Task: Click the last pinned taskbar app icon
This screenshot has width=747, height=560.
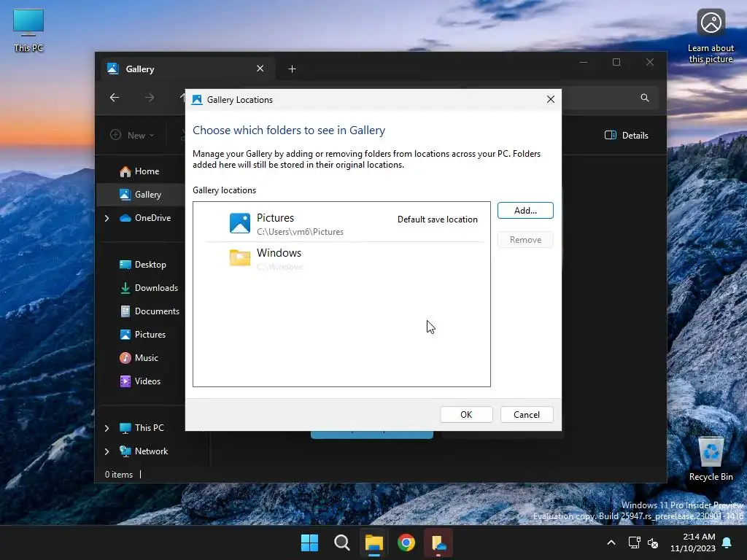Action: pyautogui.click(x=438, y=542)
